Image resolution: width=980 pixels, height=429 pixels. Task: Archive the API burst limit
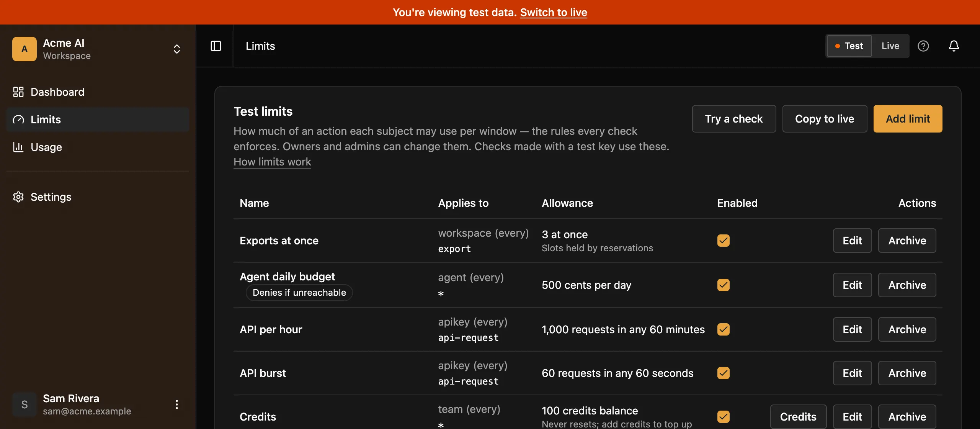[907, 373]
